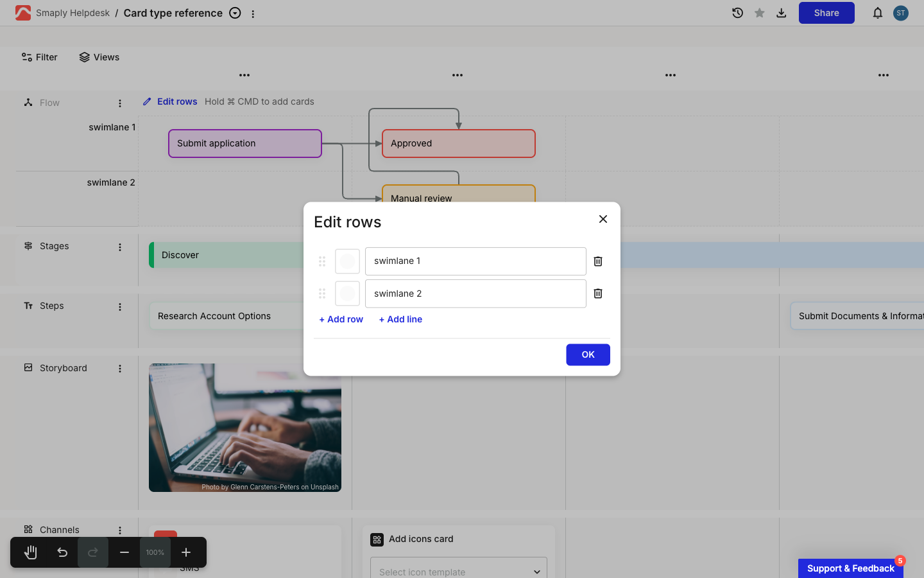Screen dimensions: 924x578
Task: Open the Filter panel
Action: (x=39, y=57)
